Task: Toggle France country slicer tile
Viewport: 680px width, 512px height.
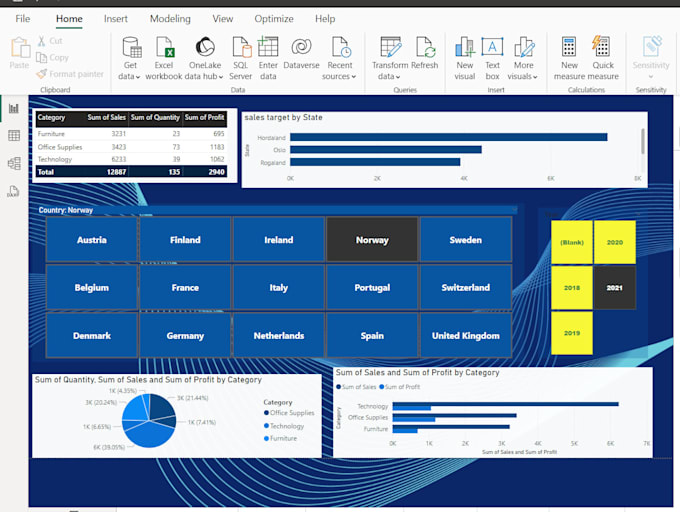Action: point(185,287)
